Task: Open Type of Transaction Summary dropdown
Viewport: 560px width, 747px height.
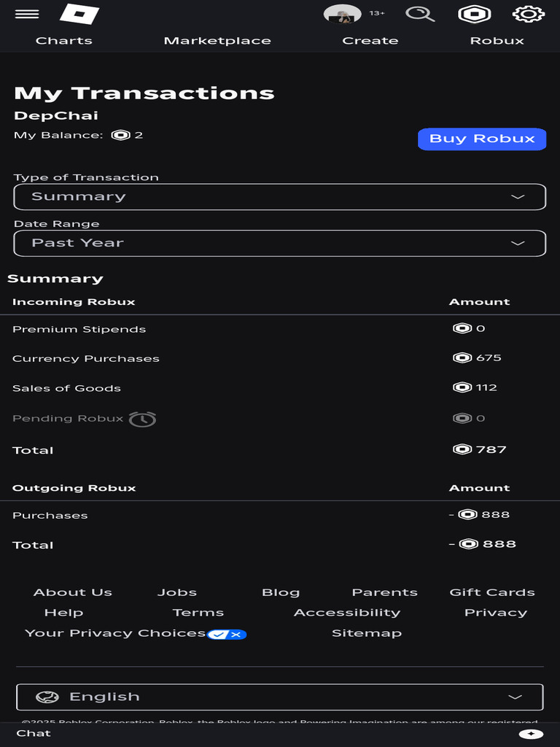Action: (x=279, y=197)
